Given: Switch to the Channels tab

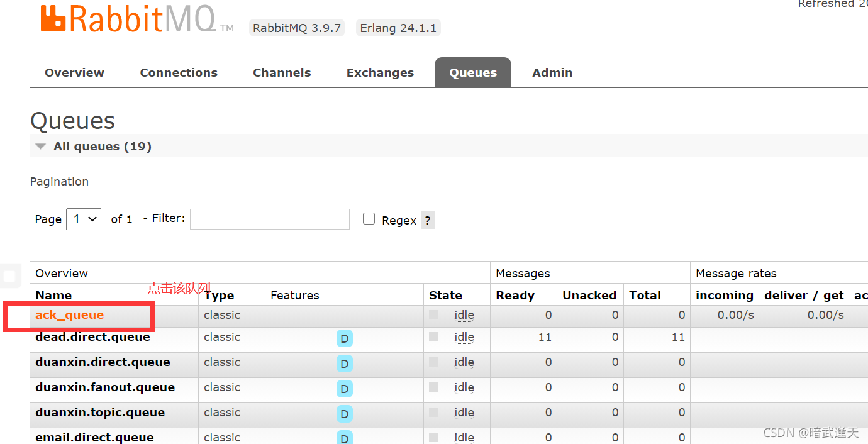Looking at the screenshot, I should [x=282, y=72].
